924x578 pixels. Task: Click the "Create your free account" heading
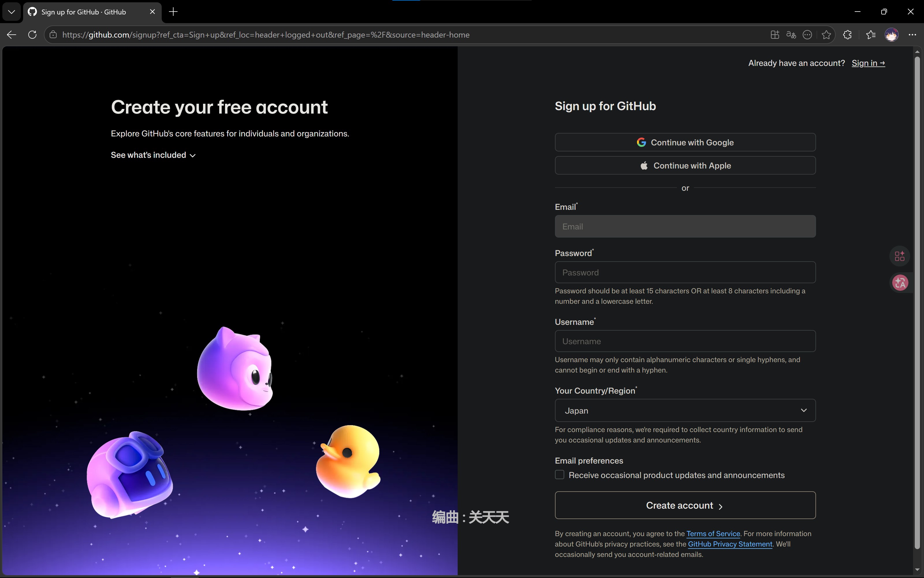[x=219, y=107]
